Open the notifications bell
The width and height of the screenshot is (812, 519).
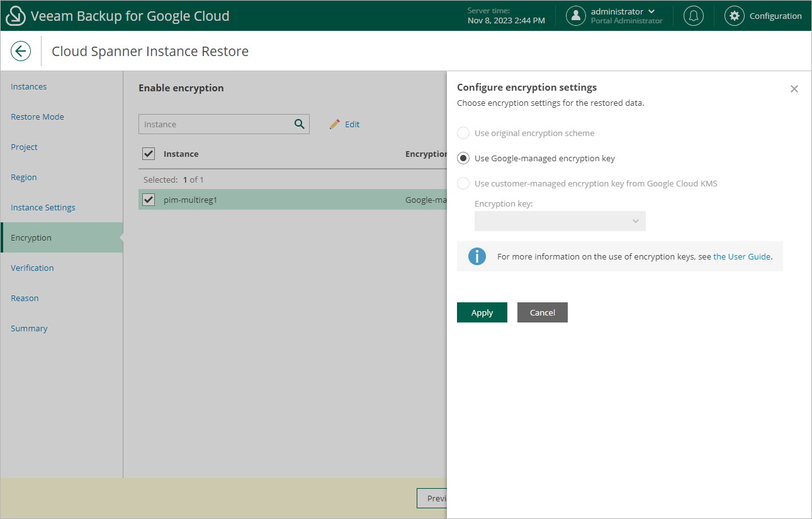pyautogui.click(x=694, y=16)
